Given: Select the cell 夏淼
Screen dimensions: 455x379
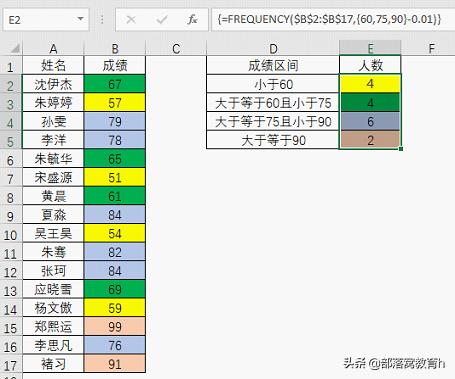Looking at the screenshot, I should (53, 215).
